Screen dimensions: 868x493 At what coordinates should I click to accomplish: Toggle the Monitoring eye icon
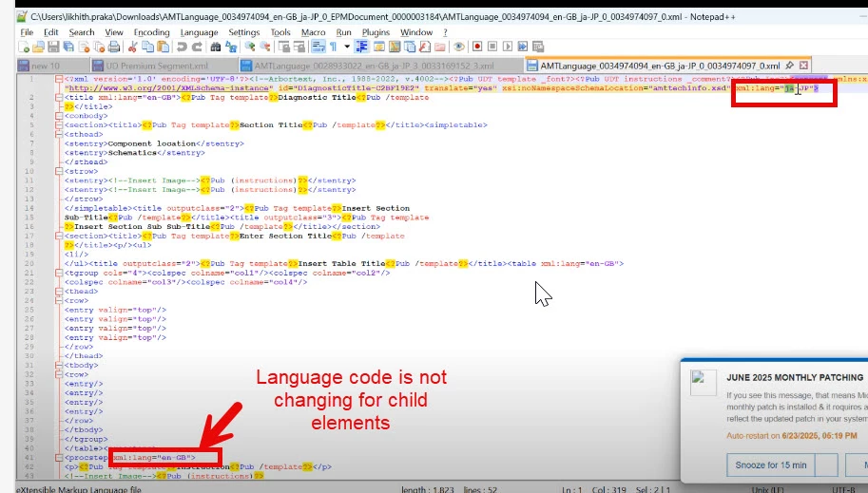pos(459,47)
